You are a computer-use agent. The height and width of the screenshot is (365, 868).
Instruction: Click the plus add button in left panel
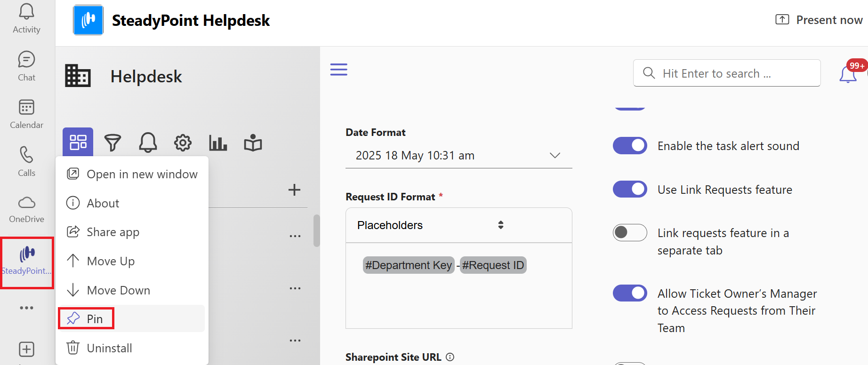(294, 190)
